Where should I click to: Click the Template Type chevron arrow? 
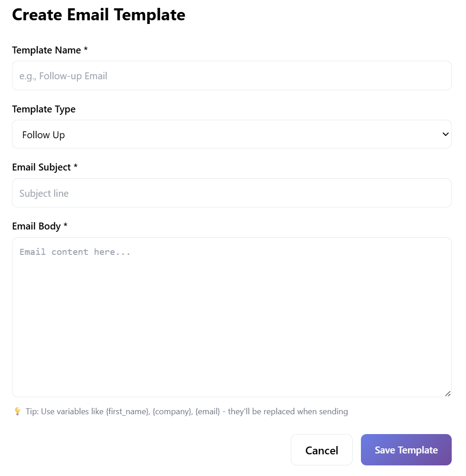coord(445,134)
